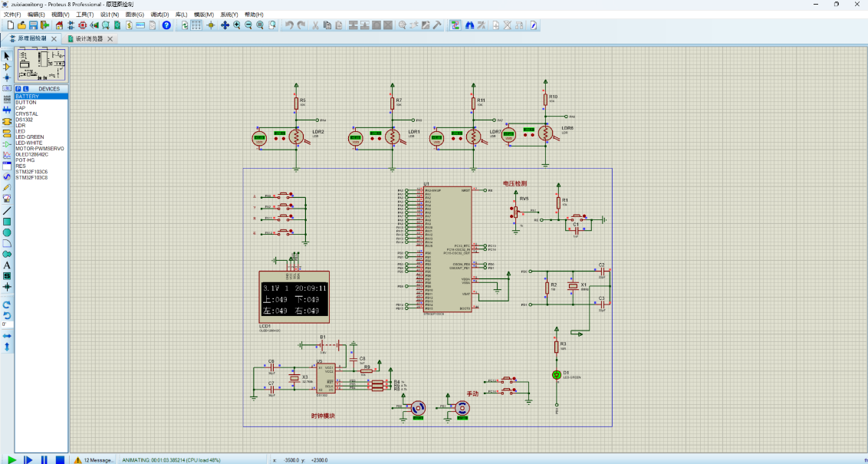This screenshot has width=868, height=464.
Task: Switch to the 设计浏览器 tab
Action: 88,38
